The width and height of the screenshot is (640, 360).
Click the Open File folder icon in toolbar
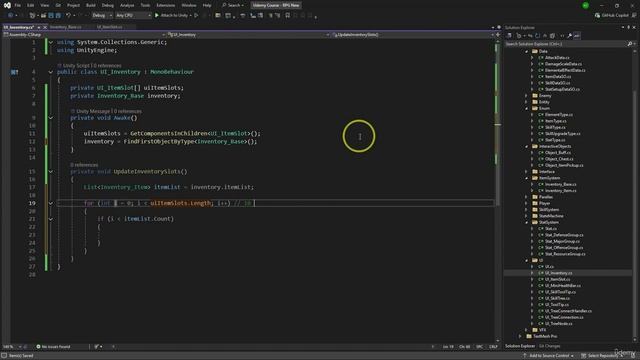click(x=43, y=16)
